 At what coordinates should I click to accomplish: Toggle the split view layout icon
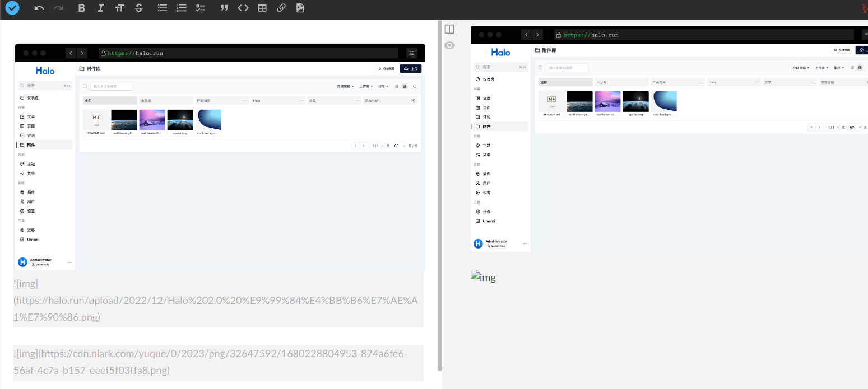(x=449, y=29)
